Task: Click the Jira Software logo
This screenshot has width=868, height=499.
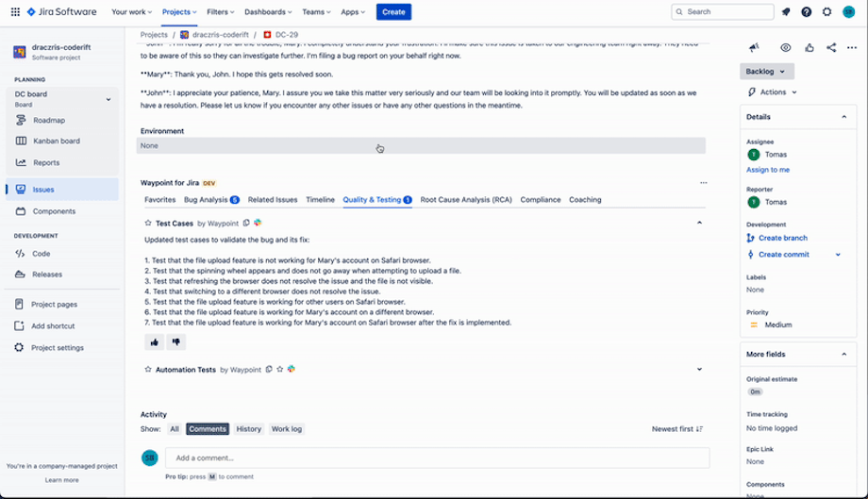Action: 61,11
